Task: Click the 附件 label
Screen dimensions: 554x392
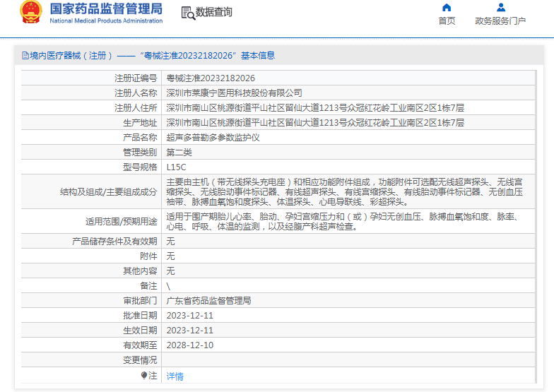Action: [x=148, y=256]
